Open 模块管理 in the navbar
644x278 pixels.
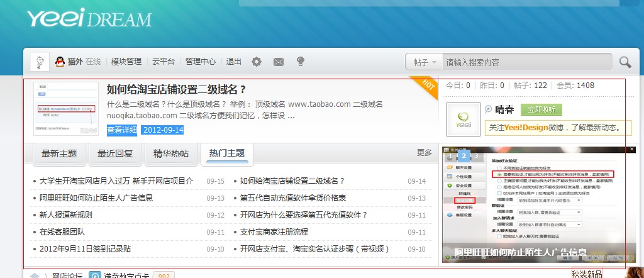point(126,62)
